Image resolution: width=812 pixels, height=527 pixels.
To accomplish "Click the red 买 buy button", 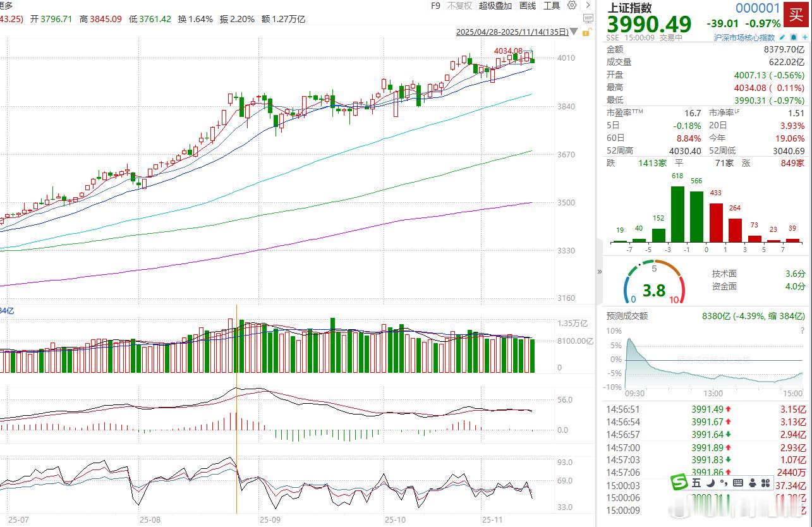I will [795, 15].
